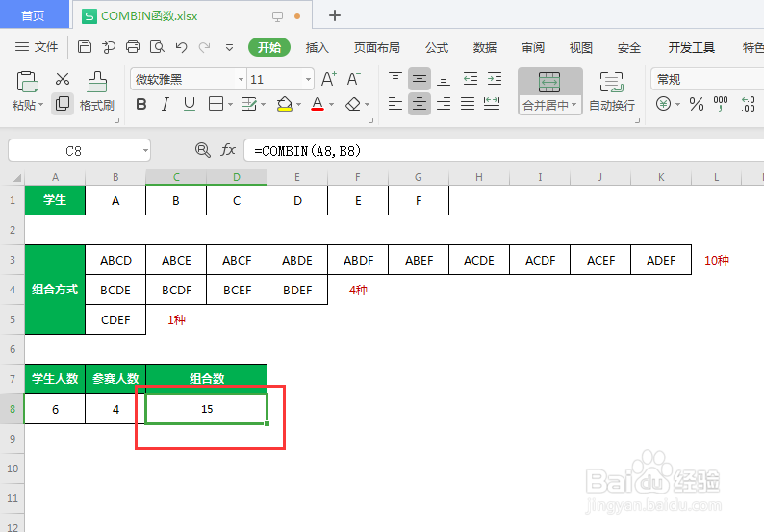
Task: Click the Redo arrow icon
Action: click(205, 47)
